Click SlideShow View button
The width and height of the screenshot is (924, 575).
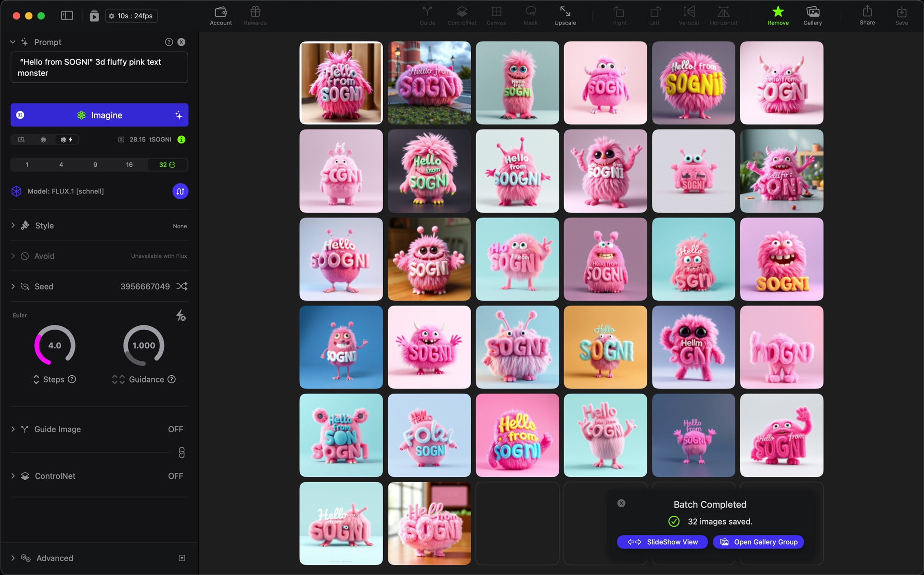coord(662,542)
